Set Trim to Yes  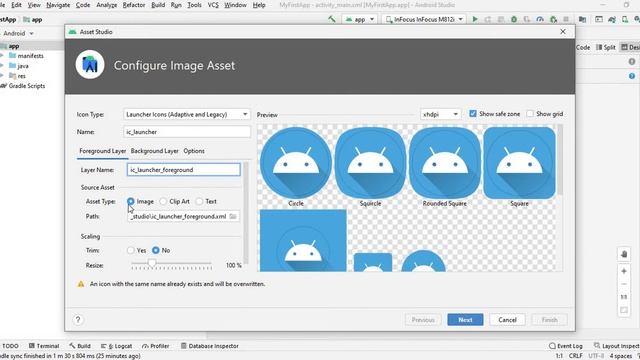131,250
